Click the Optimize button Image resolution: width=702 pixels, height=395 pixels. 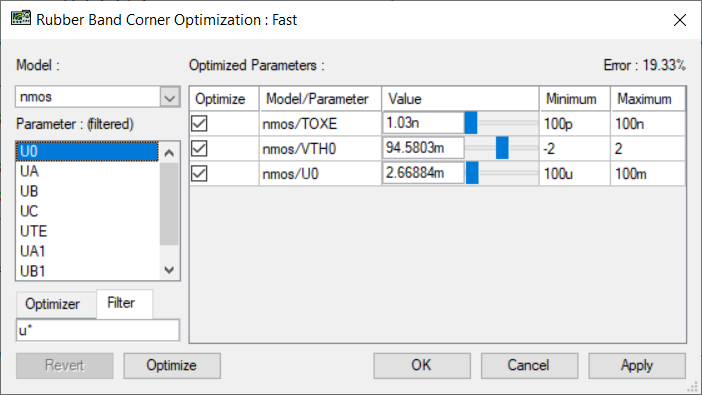(172, 365)
